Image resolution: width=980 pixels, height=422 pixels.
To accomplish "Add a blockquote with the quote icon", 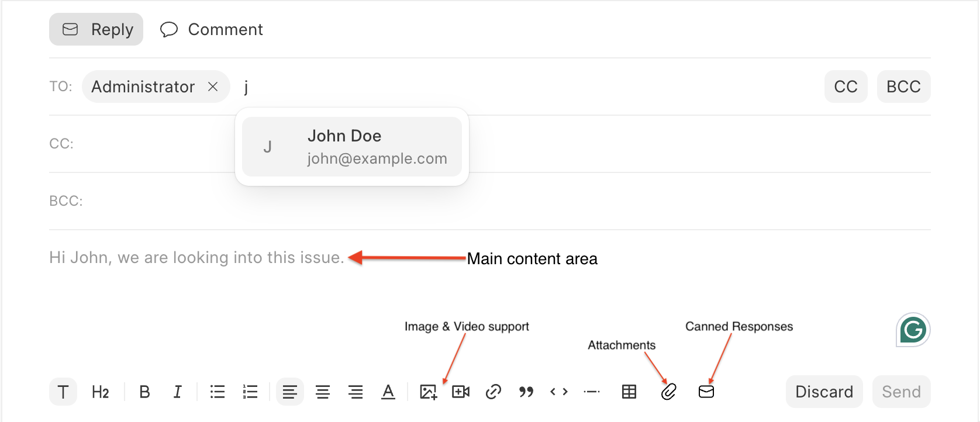I will [x=526, y=392].
